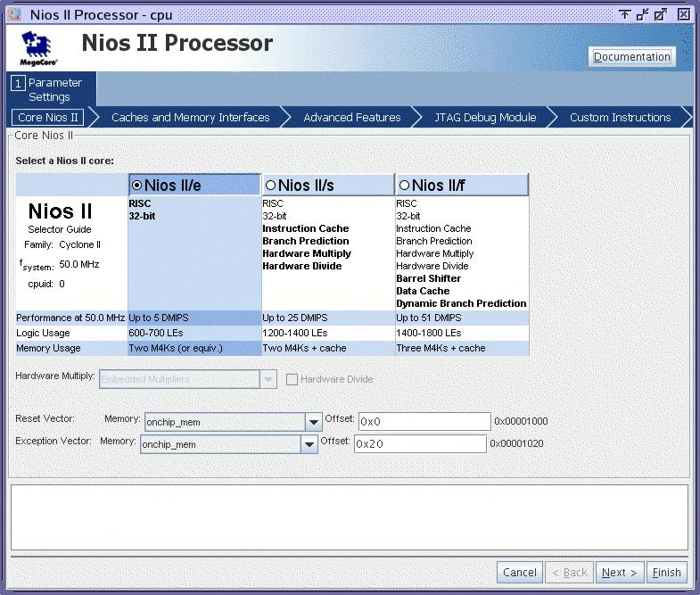The image size is (700, 595).
Task: Switch to the Core Nios II tab
Action: click(x=48, y=117)
